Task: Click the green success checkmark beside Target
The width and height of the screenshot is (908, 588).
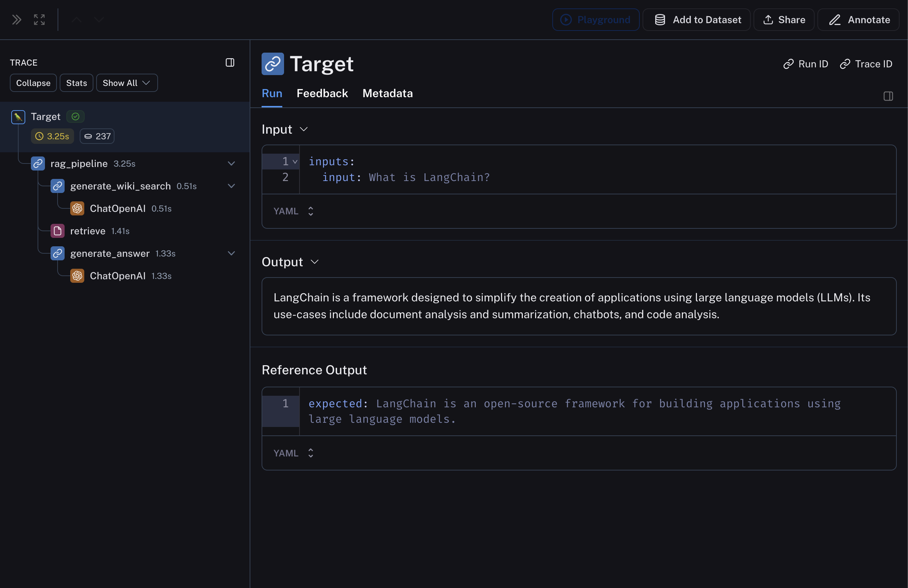Action: pos(75,117)
